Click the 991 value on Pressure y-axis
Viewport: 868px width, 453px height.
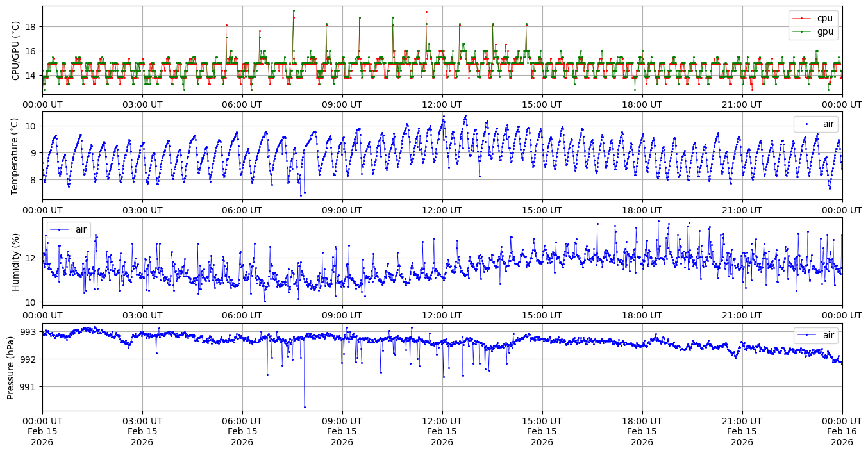coord(29,386)
